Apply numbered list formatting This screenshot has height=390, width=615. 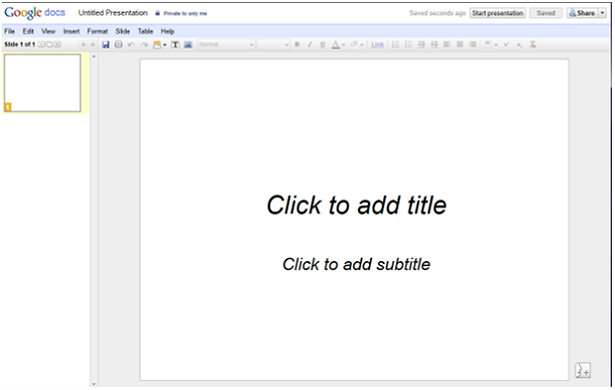click(396, 45)
